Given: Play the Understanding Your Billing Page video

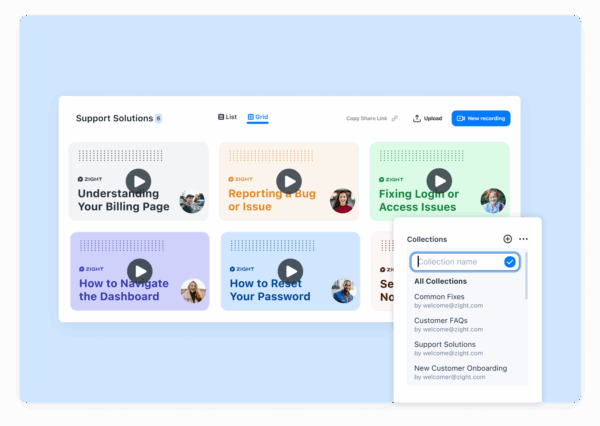Looking at the screenshot, I should (x=139, y=181).
